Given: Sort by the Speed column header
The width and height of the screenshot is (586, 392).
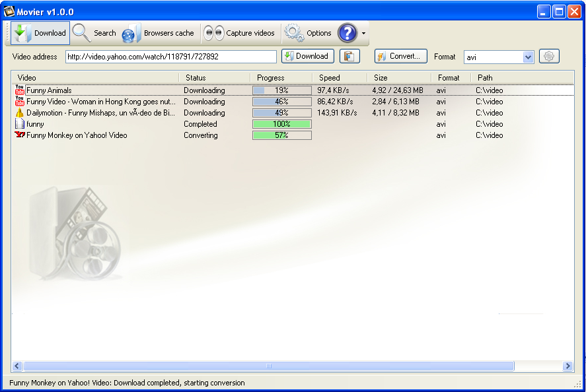Looking at the screenshot, I should click(x=340, y=78).
